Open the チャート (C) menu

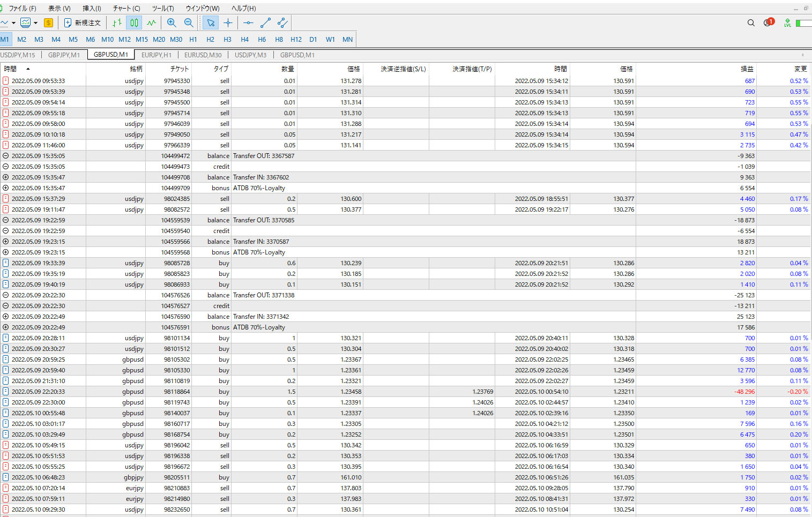click(x=126, y=8)
